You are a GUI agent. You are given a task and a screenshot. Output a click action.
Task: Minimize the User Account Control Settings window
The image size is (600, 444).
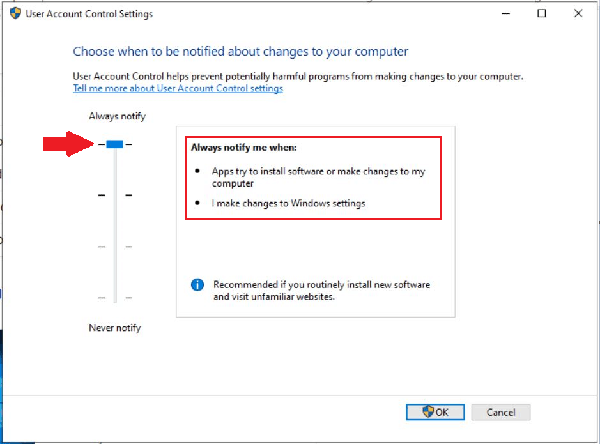497,15
